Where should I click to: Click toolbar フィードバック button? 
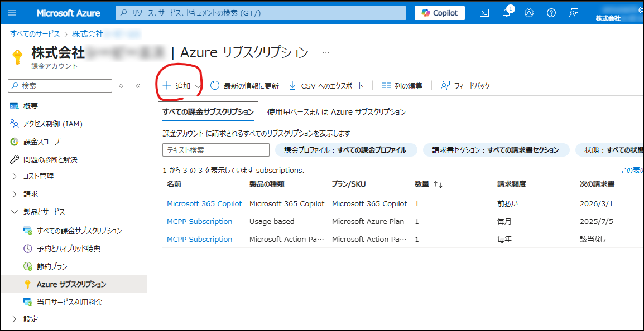(465, 86)
